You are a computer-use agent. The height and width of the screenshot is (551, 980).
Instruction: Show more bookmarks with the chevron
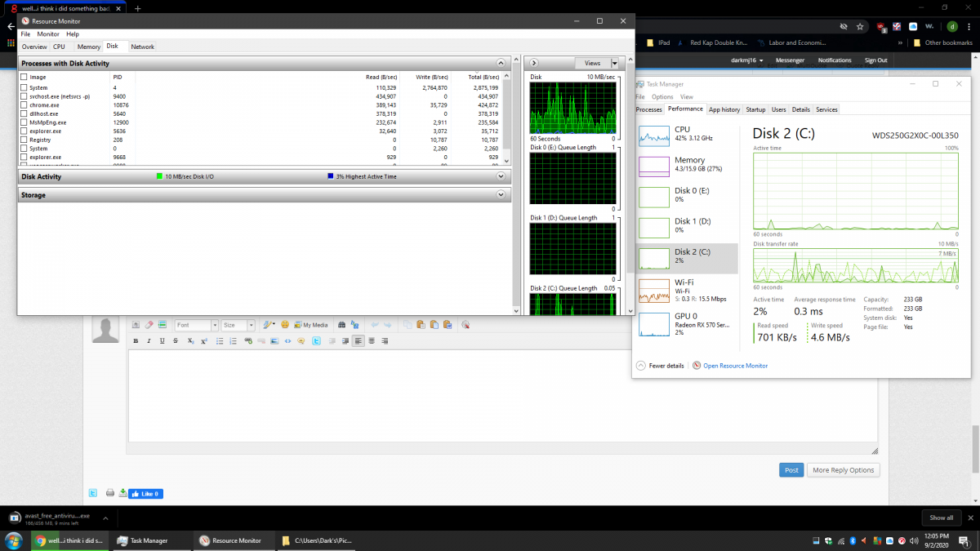tap(900, 42)
